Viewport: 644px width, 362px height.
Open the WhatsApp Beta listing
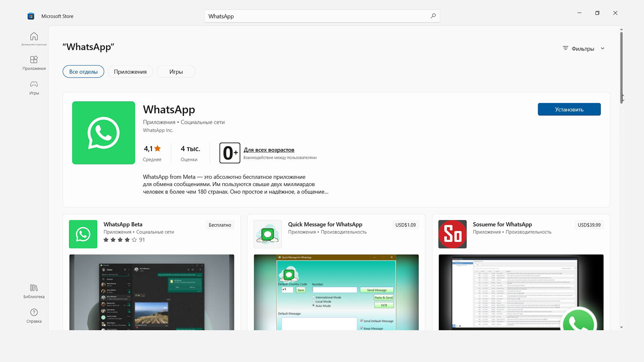[123, 224]
